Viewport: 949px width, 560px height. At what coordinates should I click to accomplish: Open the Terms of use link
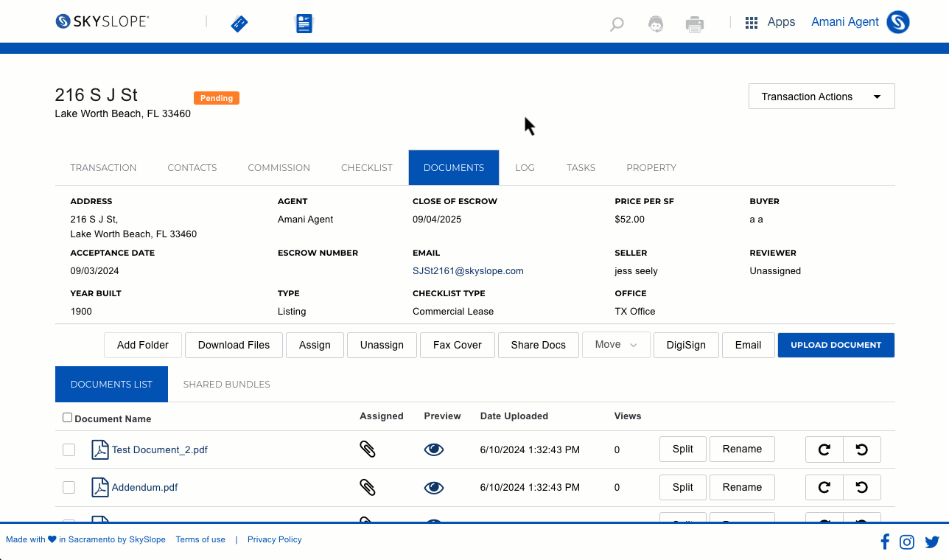(200, 539)
